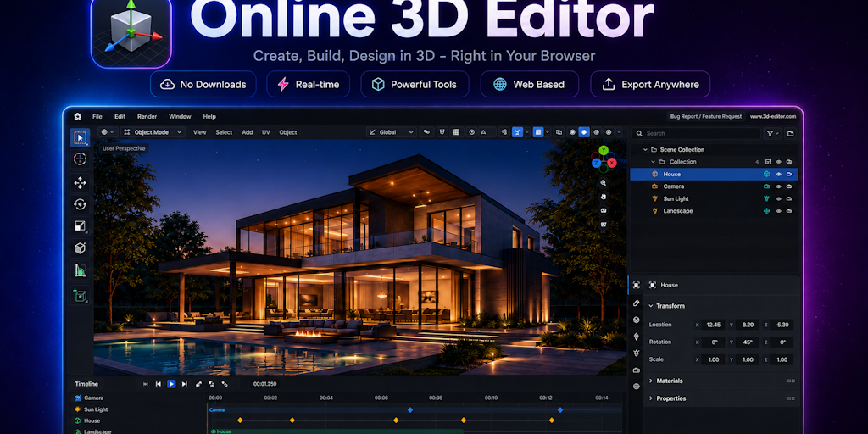Open the Add menu in viewport header
This screenshot has height=434, width=868.
point(248,132)
